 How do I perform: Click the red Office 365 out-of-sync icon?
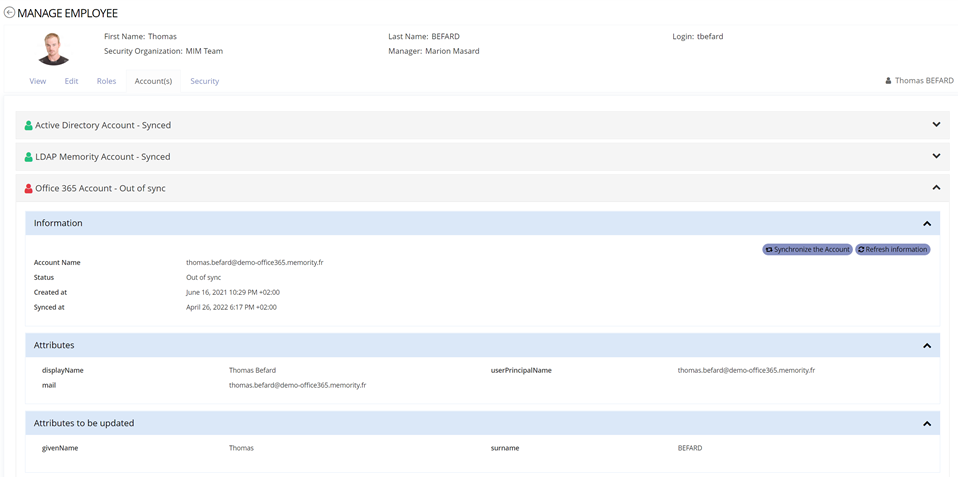click(x=29, y=188)
